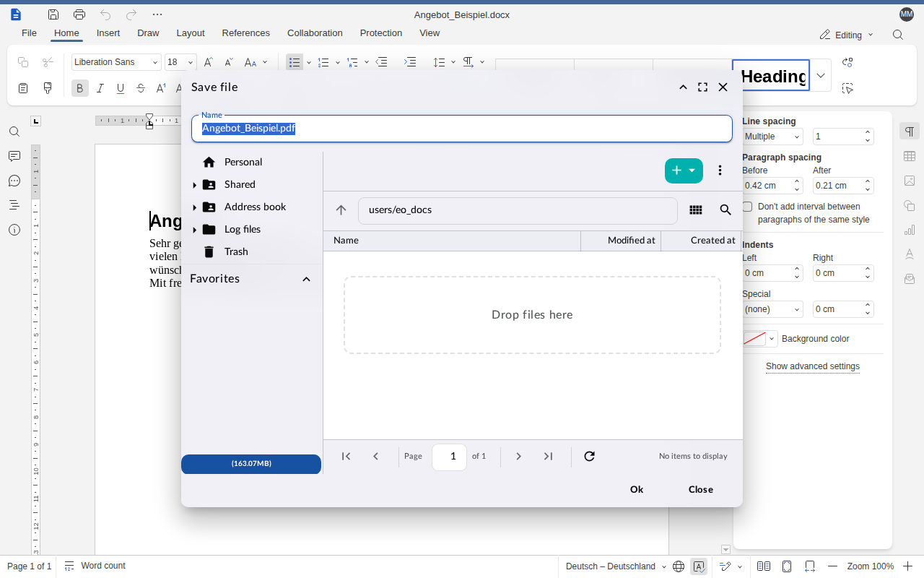Search files in the Save file dialog

pyautogui.click(x=725, y=210)
